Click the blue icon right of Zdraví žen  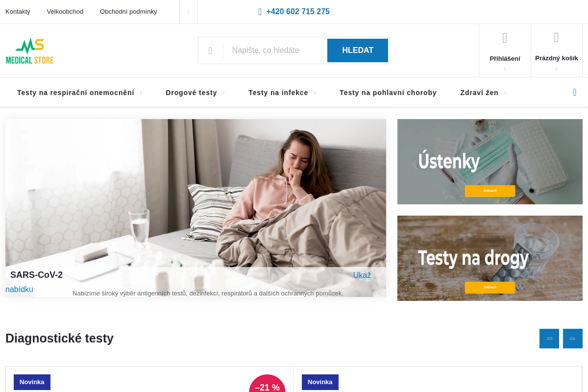point(575,92)
